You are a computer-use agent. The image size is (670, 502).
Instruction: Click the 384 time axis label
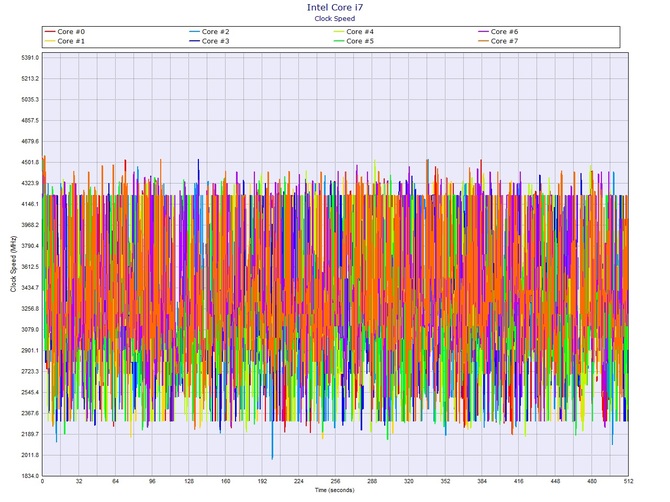click(x=482, y=481)
